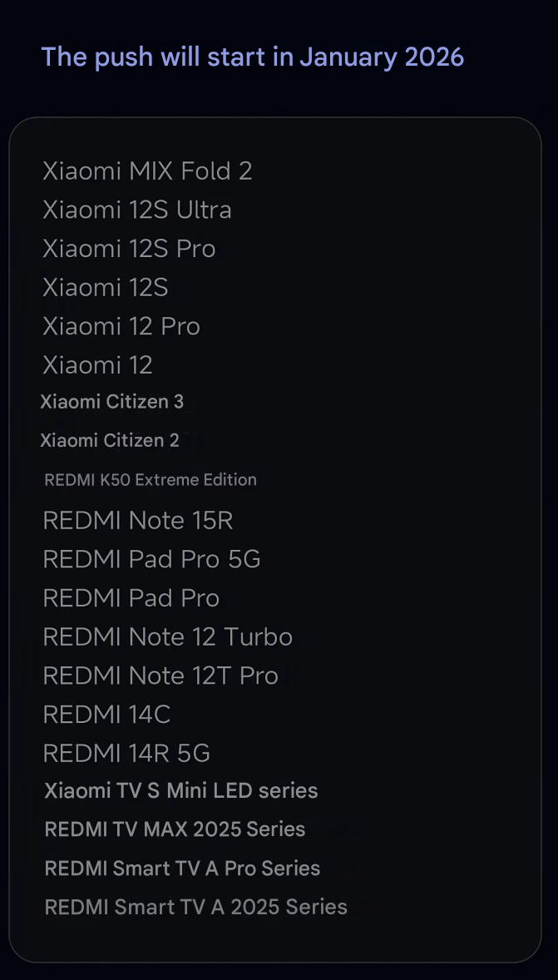
Task: Click Xiaomi Citizen 2 in the list
Action: pyautogui.click(x=110, y=441)
